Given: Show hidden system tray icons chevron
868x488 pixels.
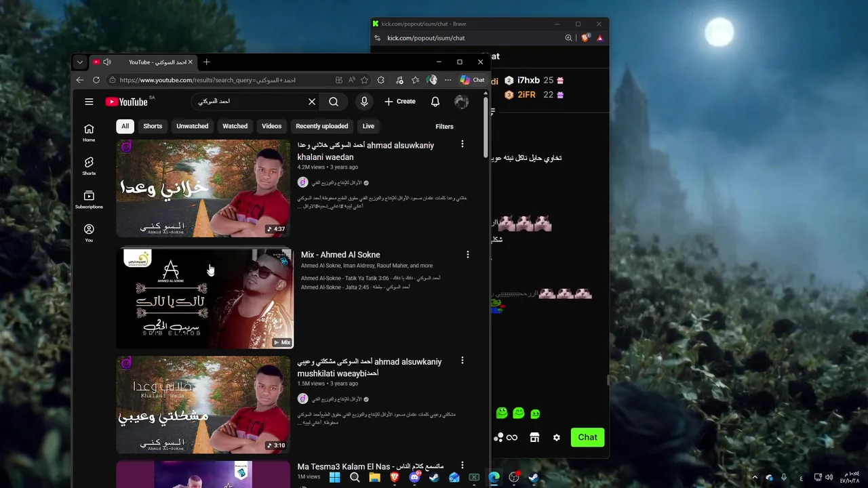Looking at the screenshot, I should [755, 477].
